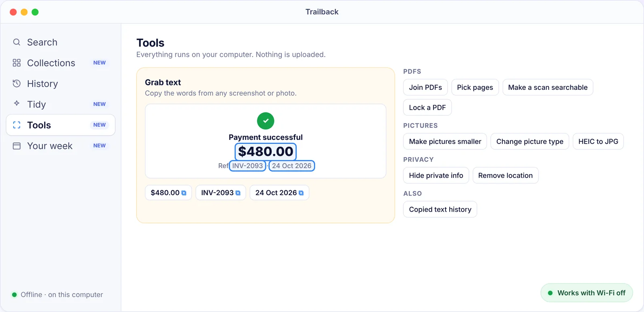Click the History clock icon
Screen dimensions: 644x312
pyautogui.click(x=17, y=83)
